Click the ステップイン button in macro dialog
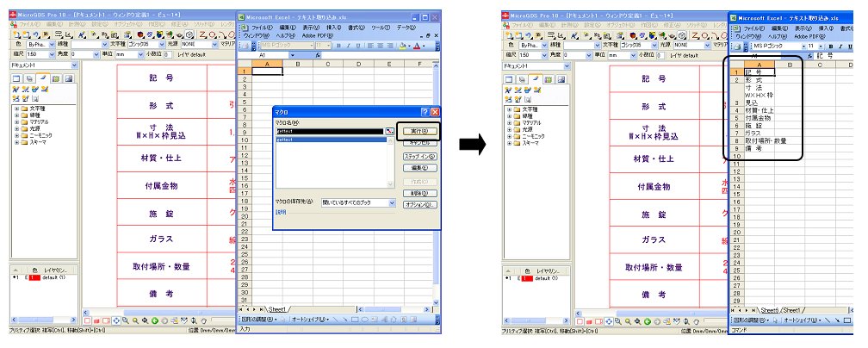 (421, 156)
